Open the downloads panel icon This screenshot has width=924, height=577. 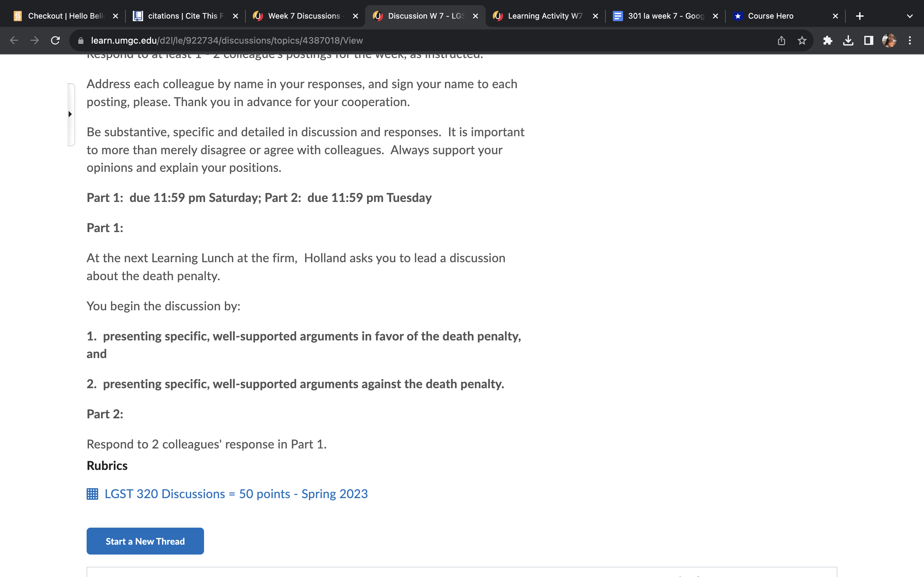848,40
